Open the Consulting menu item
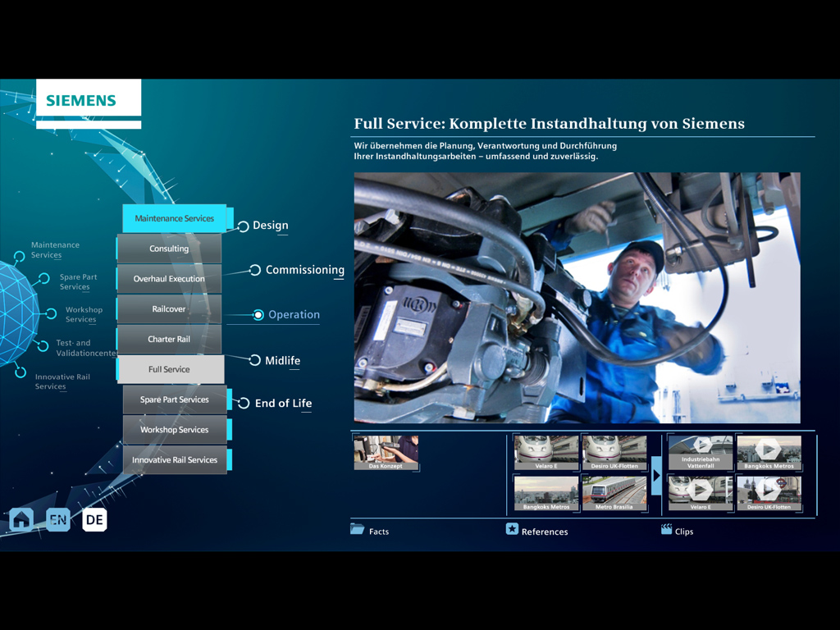 169,249
